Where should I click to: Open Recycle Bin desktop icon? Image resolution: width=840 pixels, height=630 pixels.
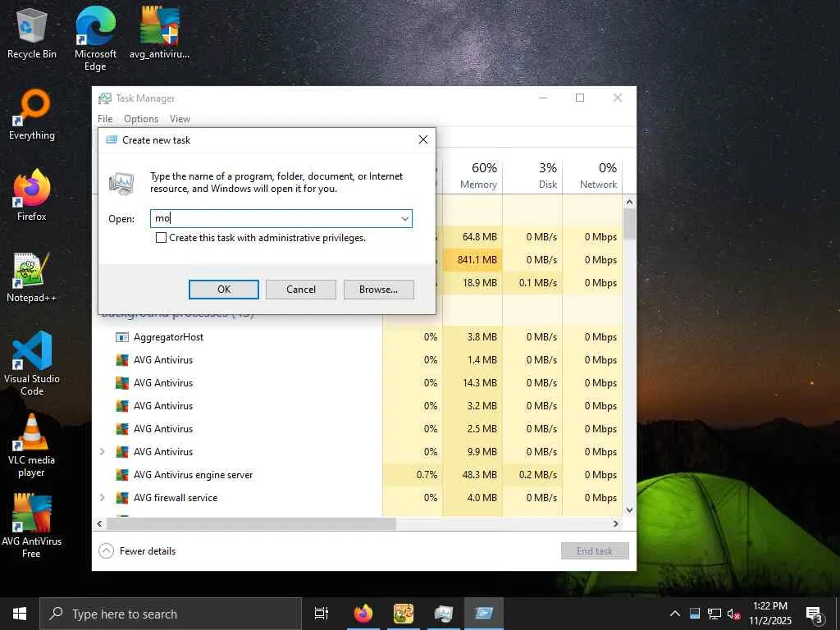point(32,33)
